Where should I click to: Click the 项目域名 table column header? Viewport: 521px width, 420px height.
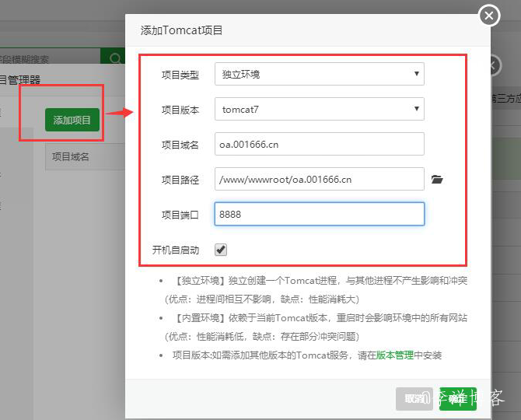71,157
